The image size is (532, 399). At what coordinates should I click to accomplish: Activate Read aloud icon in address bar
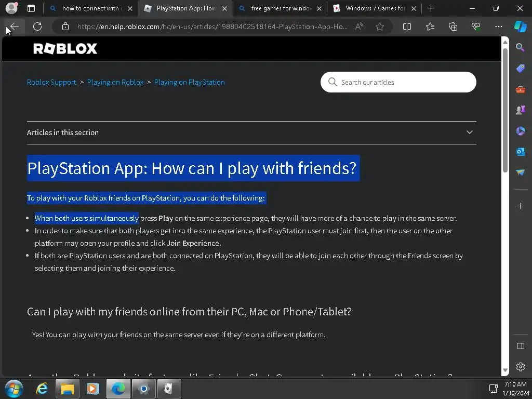(359, 26)
